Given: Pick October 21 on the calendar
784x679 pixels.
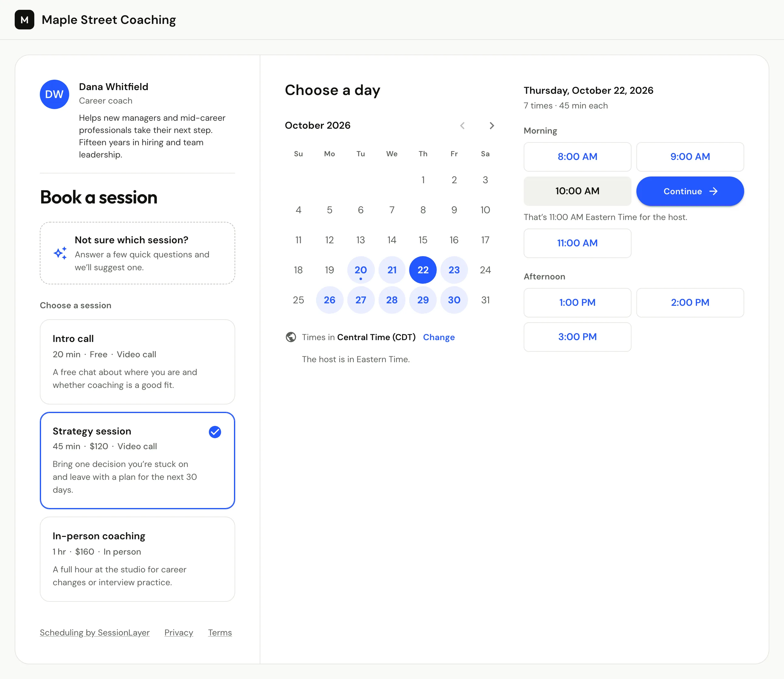Looking at the screenshot, I should tap(392, 270).
